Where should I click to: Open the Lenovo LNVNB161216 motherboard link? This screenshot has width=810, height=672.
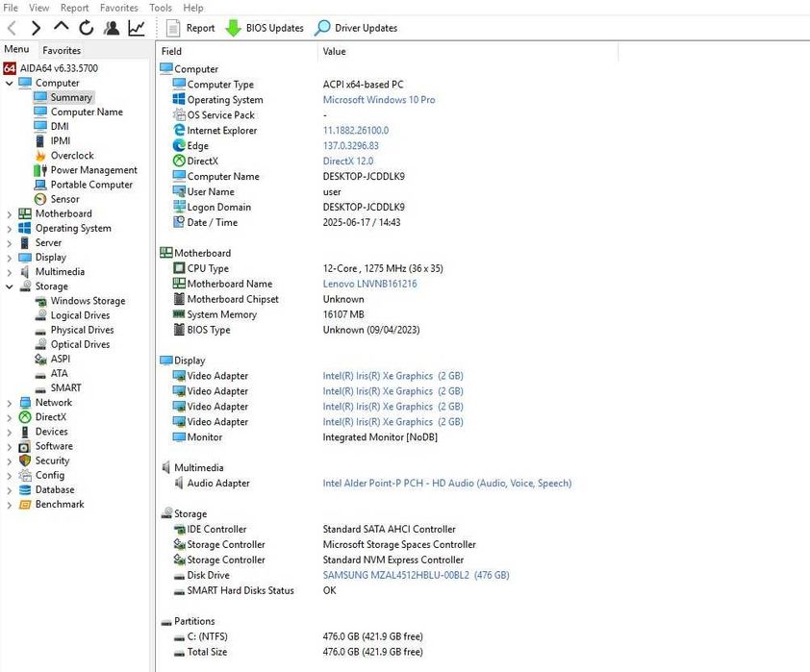point(369,284)
